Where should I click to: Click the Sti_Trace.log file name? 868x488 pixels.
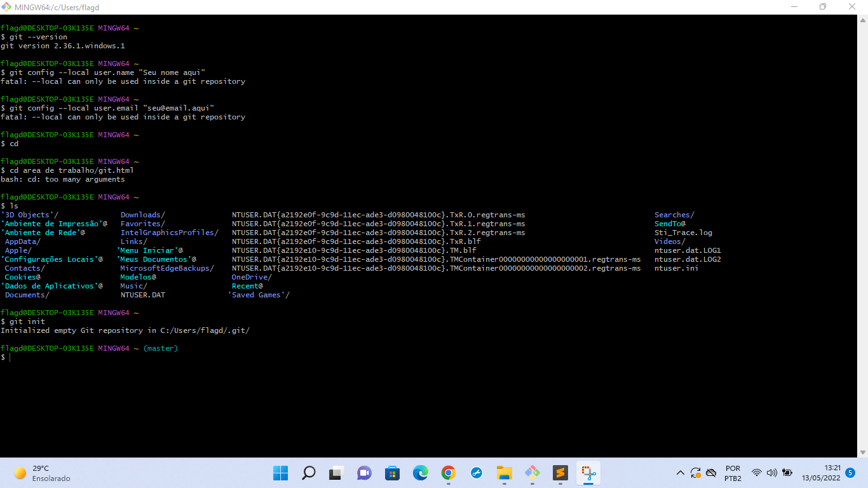pos(684,233)
